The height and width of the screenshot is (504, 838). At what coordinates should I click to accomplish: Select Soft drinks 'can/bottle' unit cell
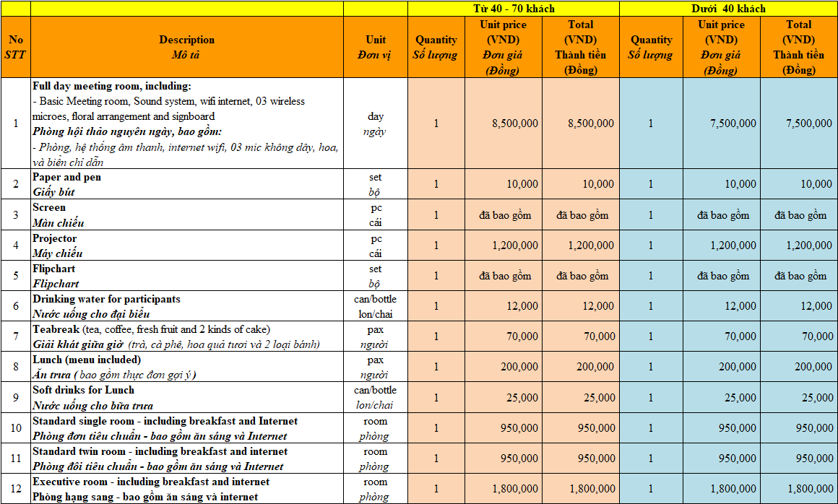tap(376, 397)
